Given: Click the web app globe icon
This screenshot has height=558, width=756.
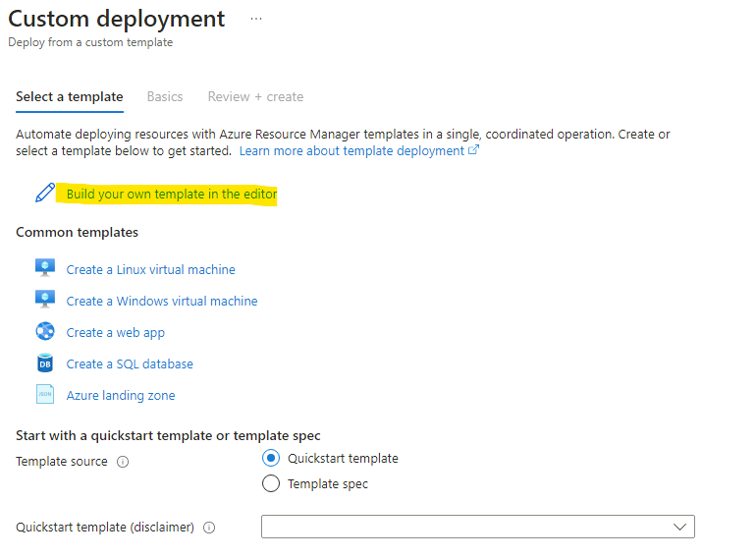Looking at the screenshot, I should pos(45,331).
